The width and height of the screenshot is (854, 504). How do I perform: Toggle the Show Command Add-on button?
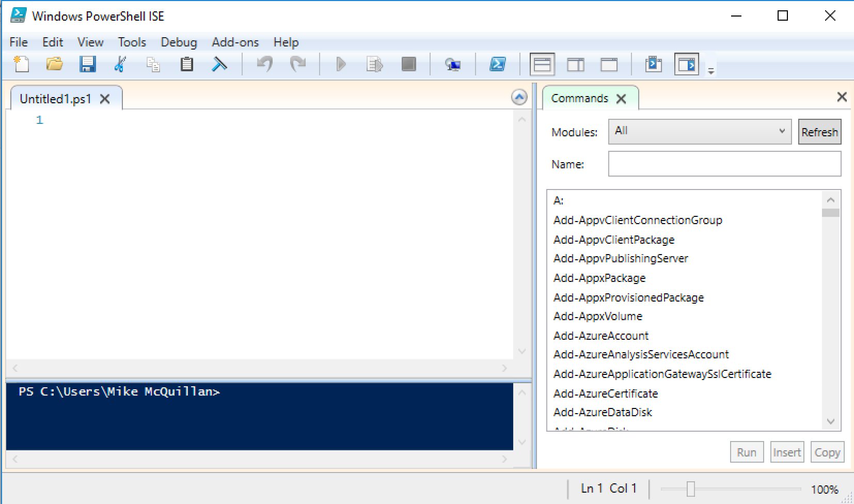pos(687,65)
